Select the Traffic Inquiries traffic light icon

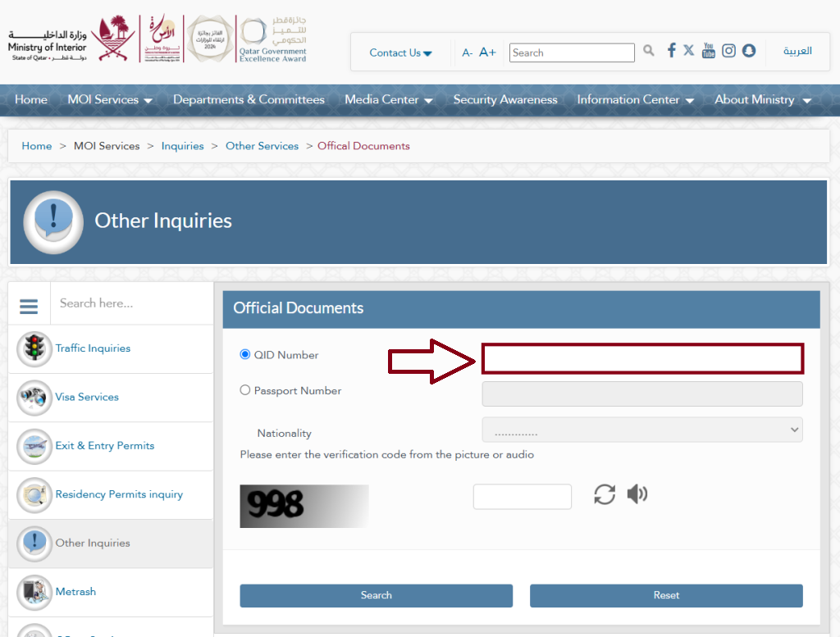click(34, 348)
